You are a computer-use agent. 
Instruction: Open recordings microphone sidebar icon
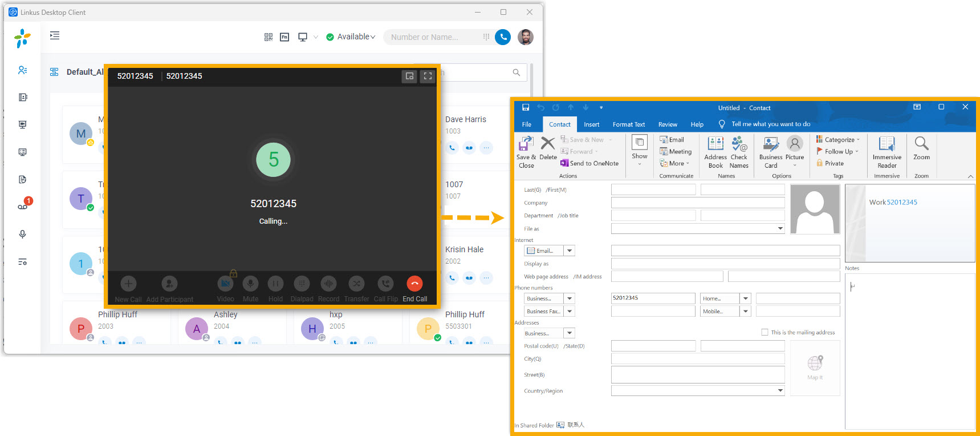tap(22, 235)
